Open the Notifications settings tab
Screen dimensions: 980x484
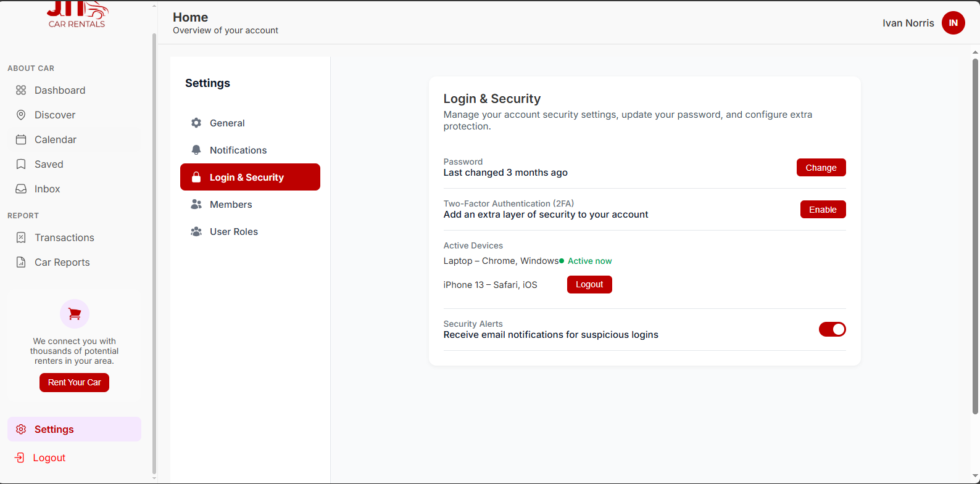click(x=250, y=150)
